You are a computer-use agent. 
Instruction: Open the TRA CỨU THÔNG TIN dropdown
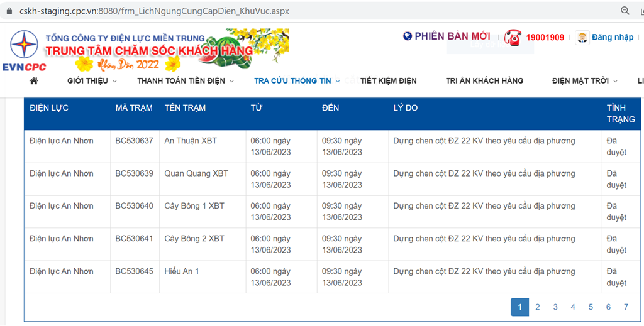[297, 81]
